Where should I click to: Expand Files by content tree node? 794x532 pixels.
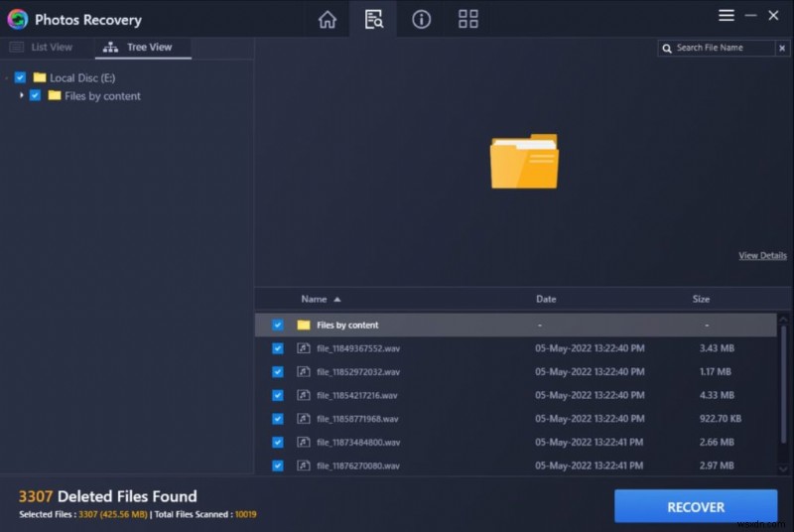(x=21, y=95)
